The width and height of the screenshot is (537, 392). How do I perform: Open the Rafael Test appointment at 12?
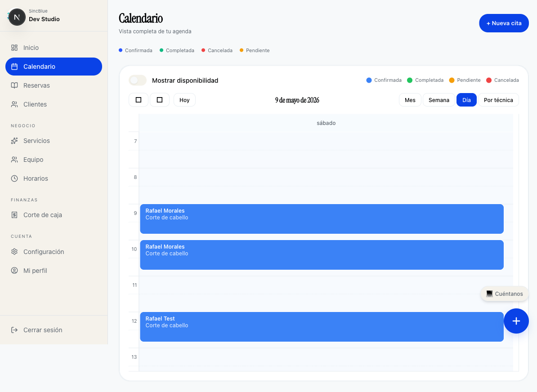click(x=322, y=327)
